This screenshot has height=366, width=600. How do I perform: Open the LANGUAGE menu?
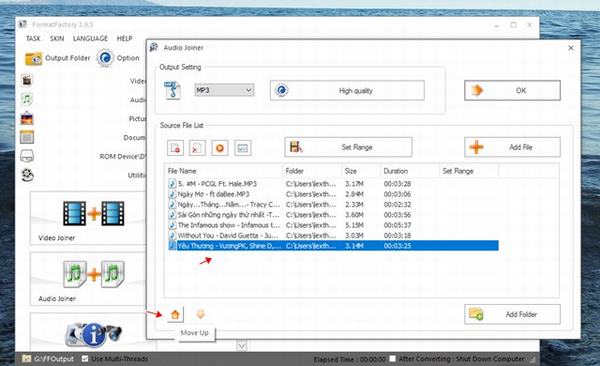(x=90, y=38)
